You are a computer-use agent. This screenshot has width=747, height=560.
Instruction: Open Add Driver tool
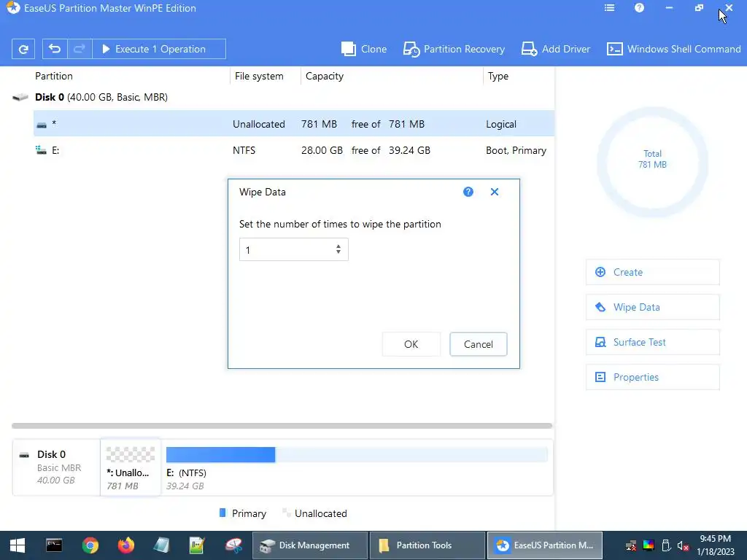[x=555, y=49]
